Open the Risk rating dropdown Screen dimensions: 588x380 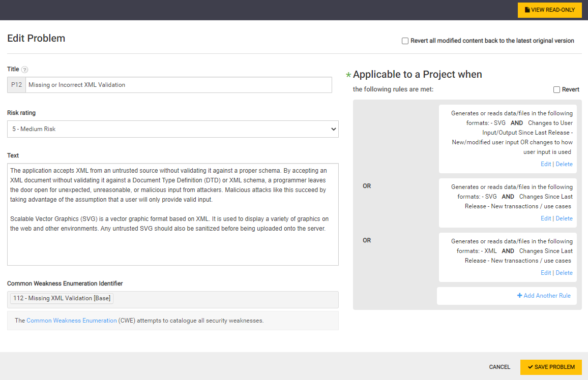(x=173, y=129)
